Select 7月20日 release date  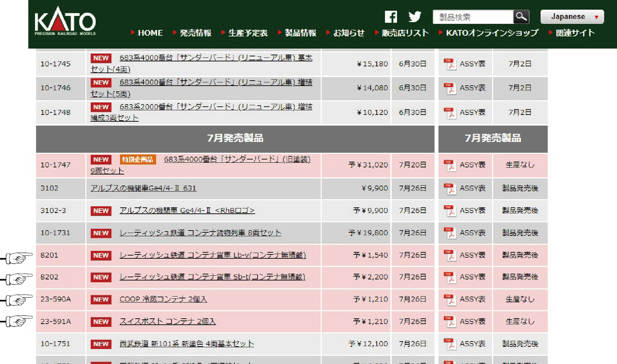[x=413, y=165]
